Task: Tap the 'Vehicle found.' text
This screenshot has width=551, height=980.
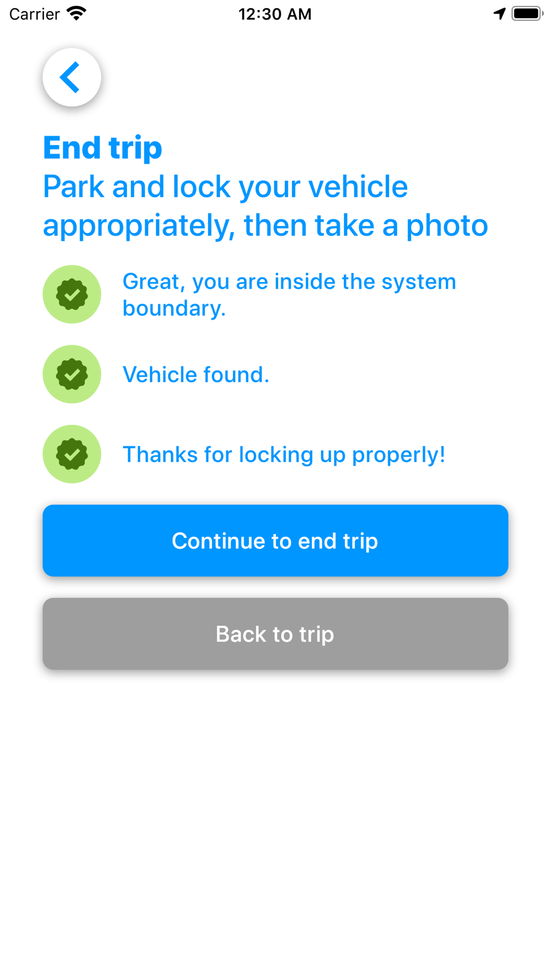Action: click(196, 375)
